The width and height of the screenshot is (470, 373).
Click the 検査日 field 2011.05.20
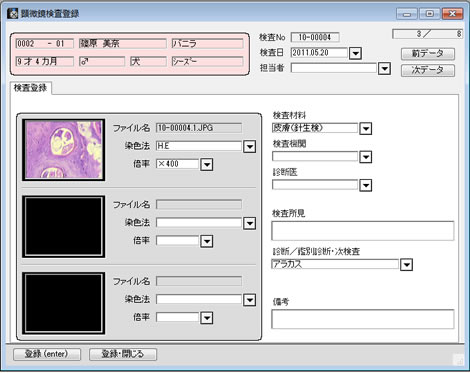tap(319, 53)
